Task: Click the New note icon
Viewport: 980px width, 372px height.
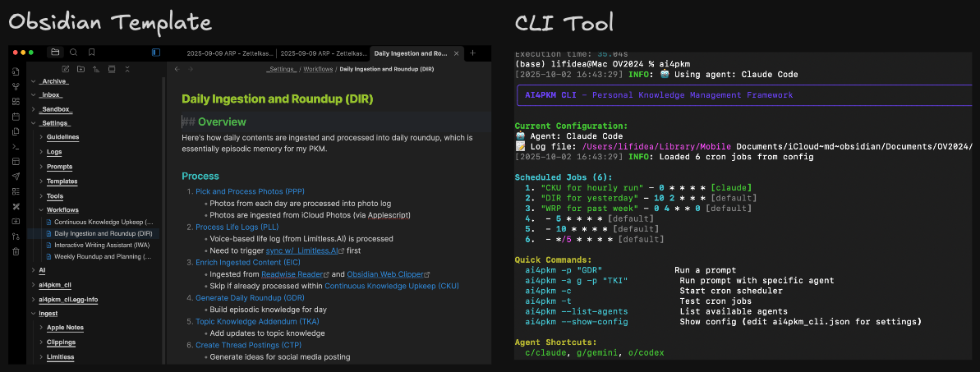Action: [x=66, y=69]
